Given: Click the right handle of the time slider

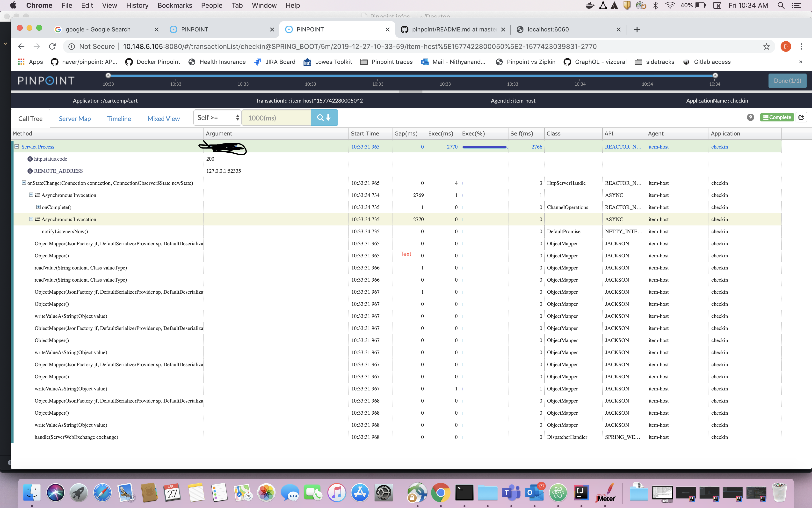Looking at the screenshot, I should [x=715, y=75].
